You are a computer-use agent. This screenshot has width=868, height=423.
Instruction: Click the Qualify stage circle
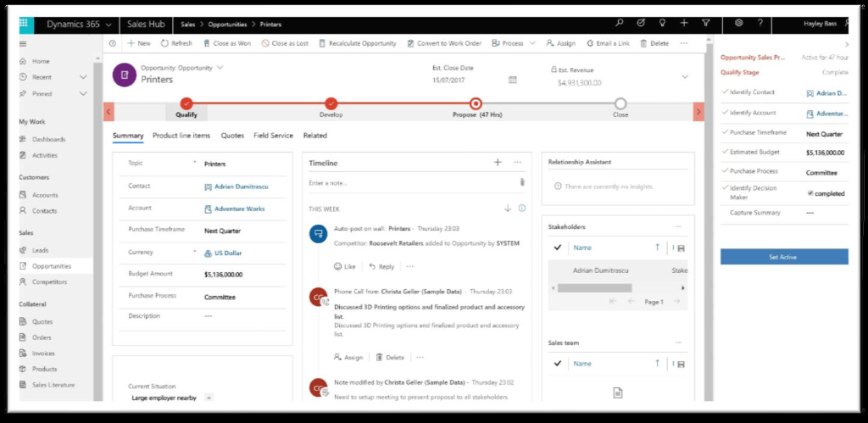coord(186,103)
